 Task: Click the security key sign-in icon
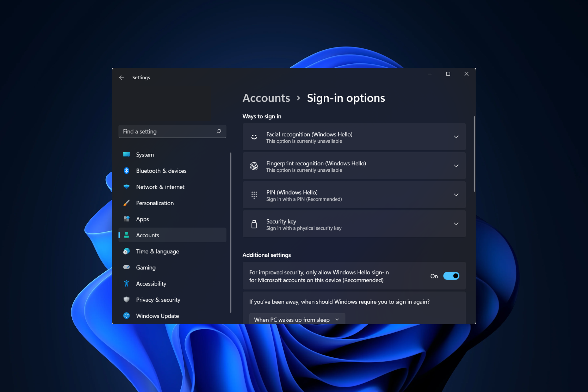coord(254,224)
